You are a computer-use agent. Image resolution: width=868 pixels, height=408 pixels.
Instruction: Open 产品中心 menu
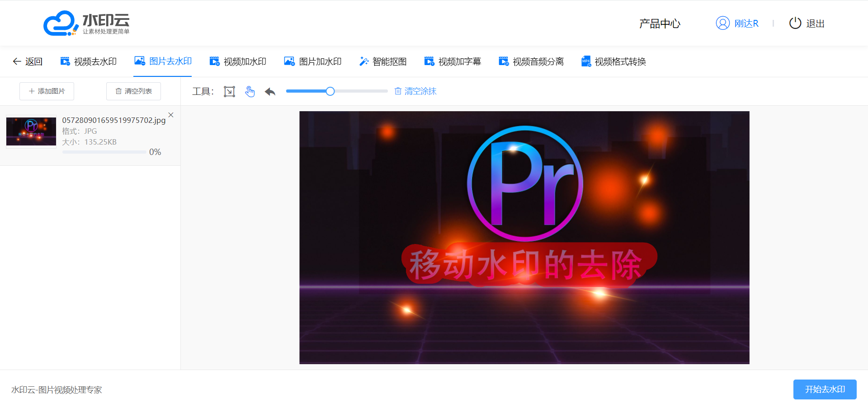(x=660, y=23)
